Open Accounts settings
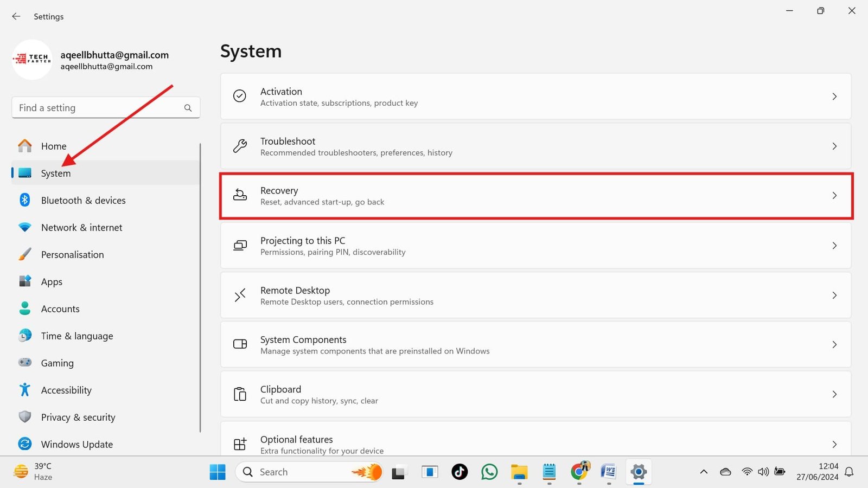Image resolution: width=868 pixels, height=488 pixels. point(60,309)
